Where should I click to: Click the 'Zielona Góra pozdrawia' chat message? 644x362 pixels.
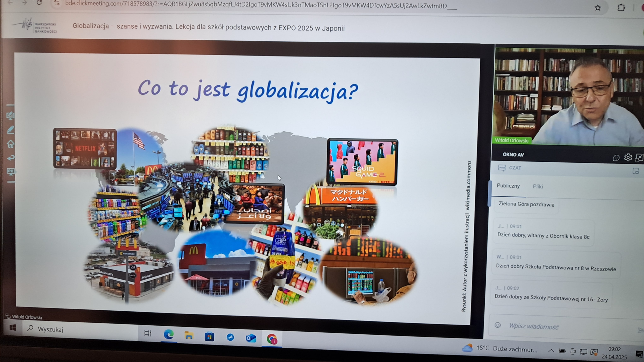[526, 204]
